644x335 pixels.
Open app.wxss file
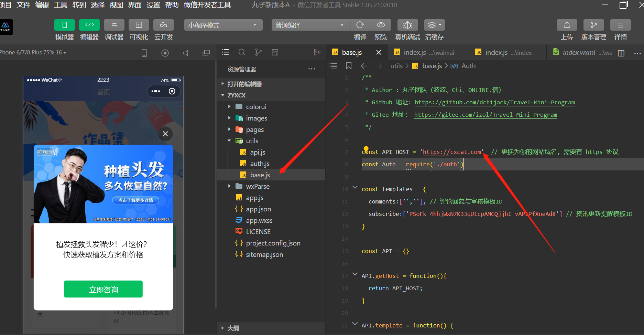(x=271, y=220)
